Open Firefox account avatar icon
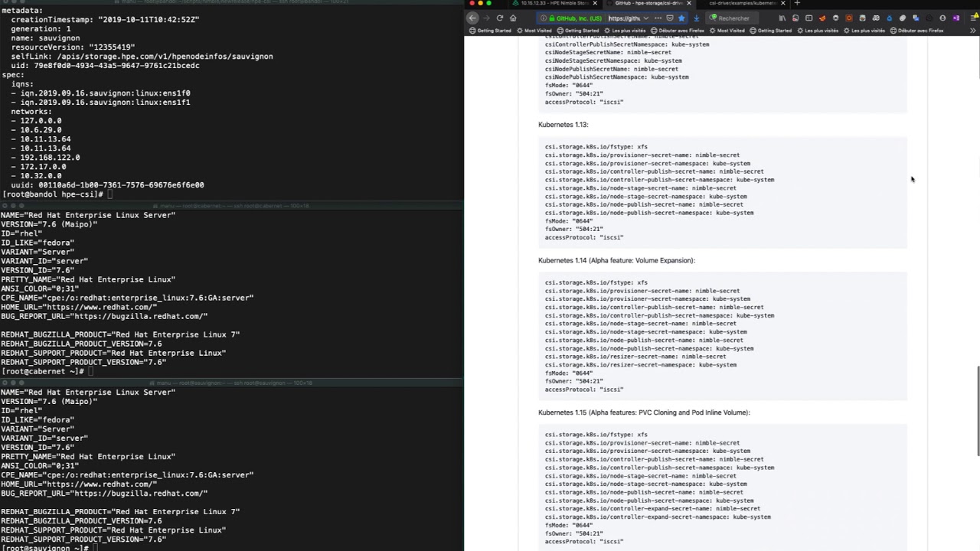 pos(942,18)
